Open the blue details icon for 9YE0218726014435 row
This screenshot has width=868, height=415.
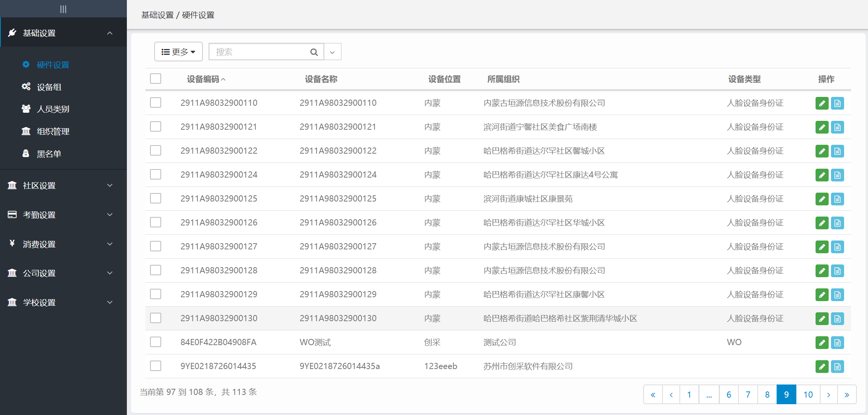point(837,366)
